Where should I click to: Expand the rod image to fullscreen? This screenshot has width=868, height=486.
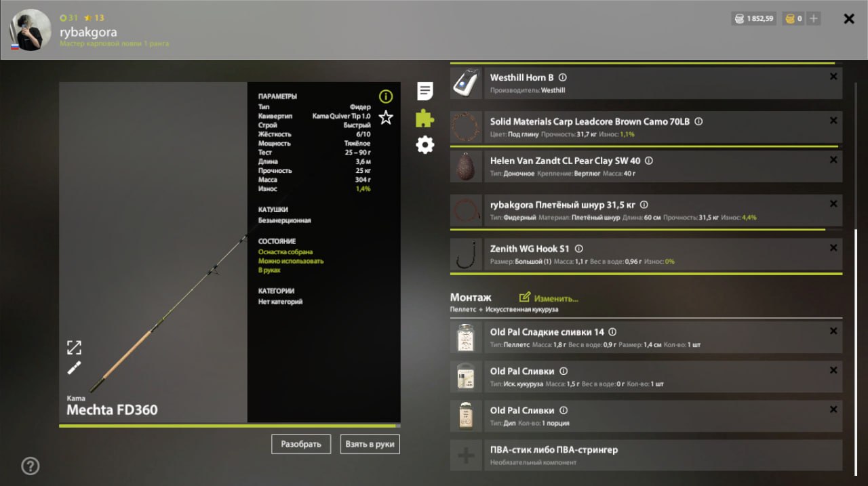point(74,348)
